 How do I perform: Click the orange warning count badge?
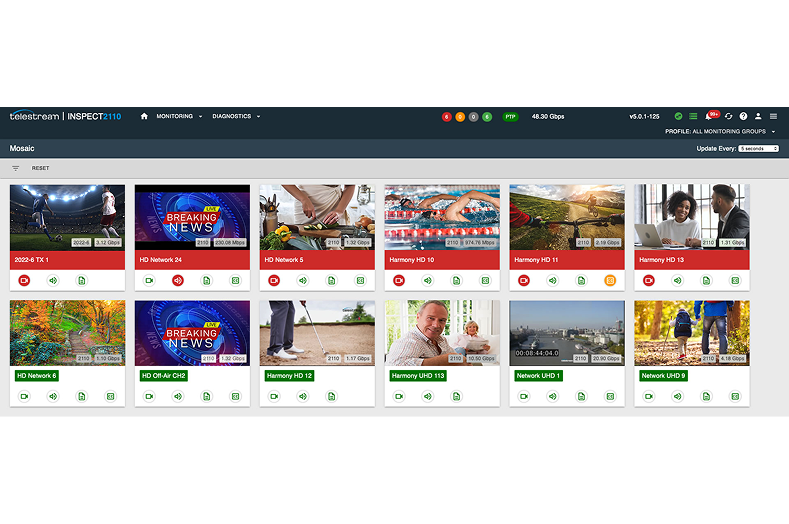pos(460,117)
